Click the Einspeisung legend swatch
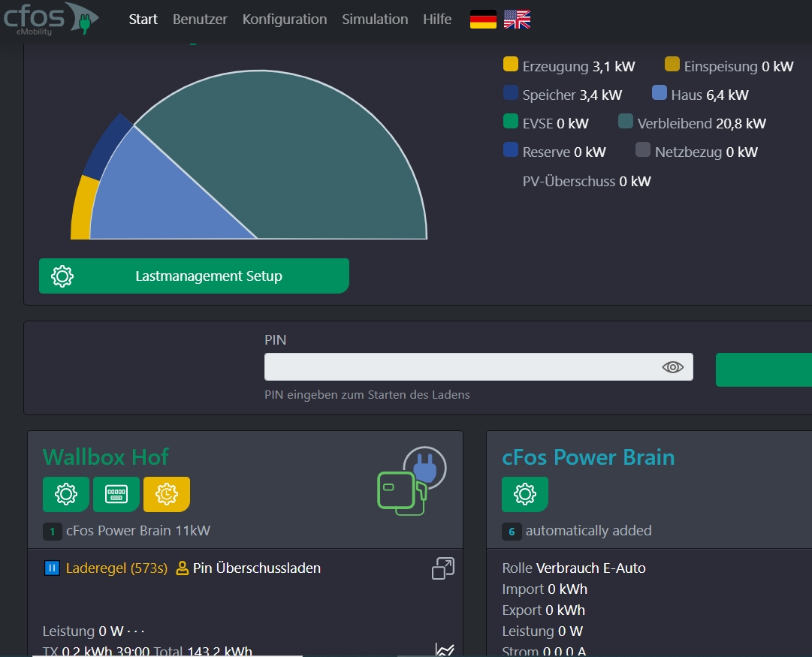This screenshot has width=812, height=657. click(672, 65)
